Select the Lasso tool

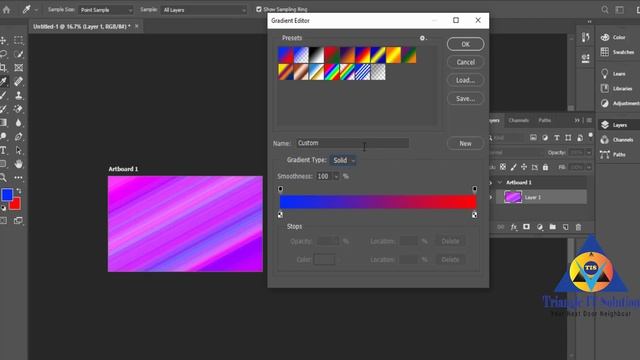click(3, 54)
